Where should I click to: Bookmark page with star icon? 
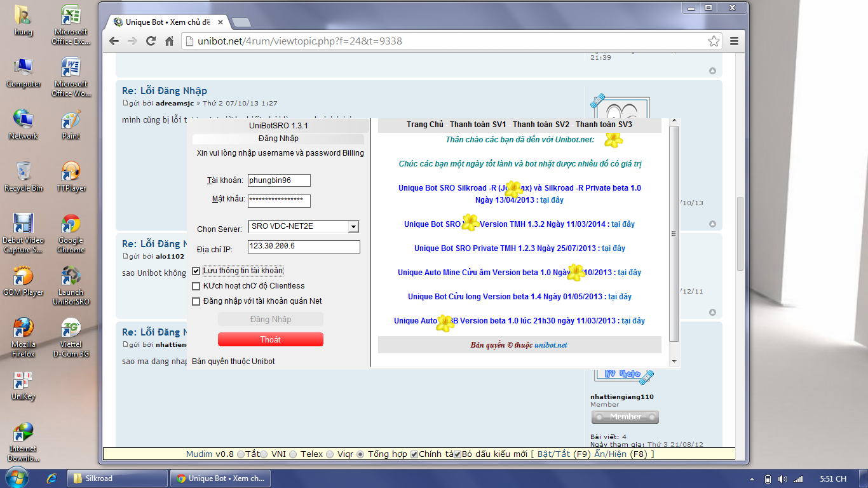coord(714,41)
